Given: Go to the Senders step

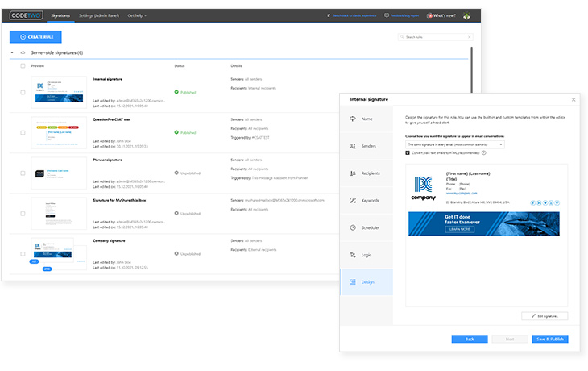Looking at the screenshot, I should [x=366, y=146].
